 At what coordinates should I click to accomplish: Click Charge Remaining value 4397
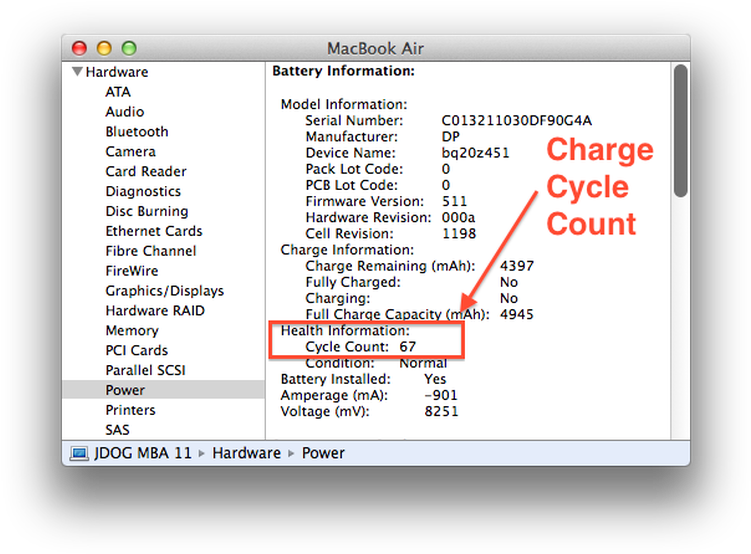(517, 266)
